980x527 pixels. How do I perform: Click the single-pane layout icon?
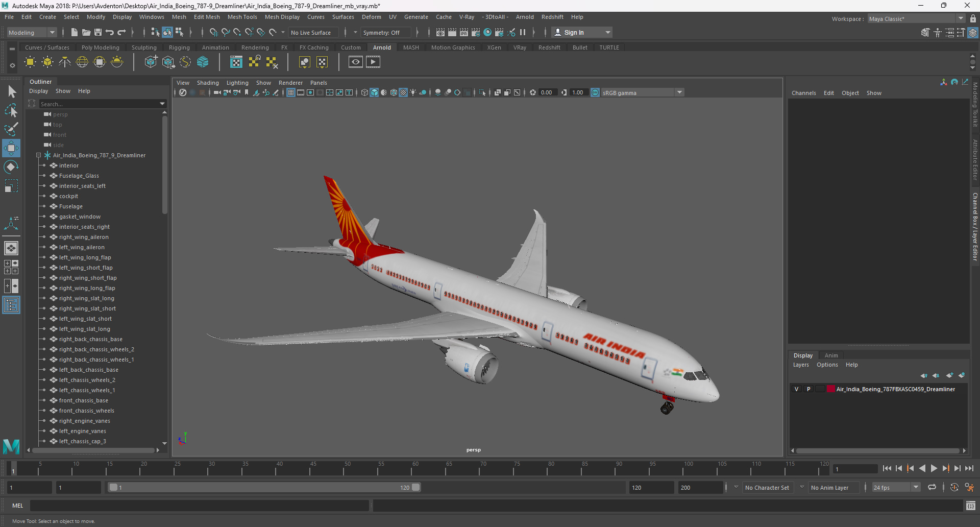click(x=11, y=248)
